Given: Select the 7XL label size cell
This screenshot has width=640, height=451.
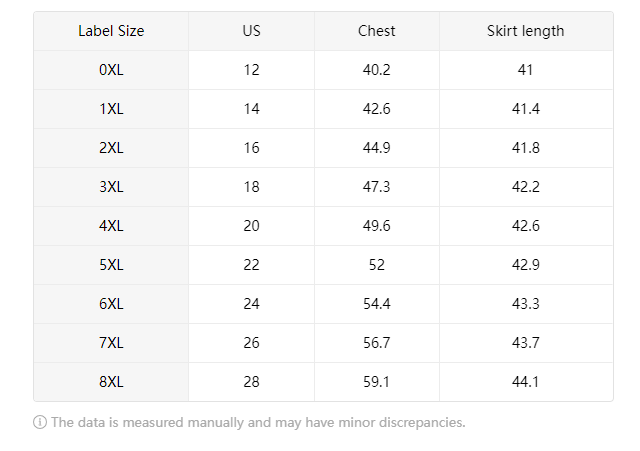Looking at the screenshot, I should (111, 343).
